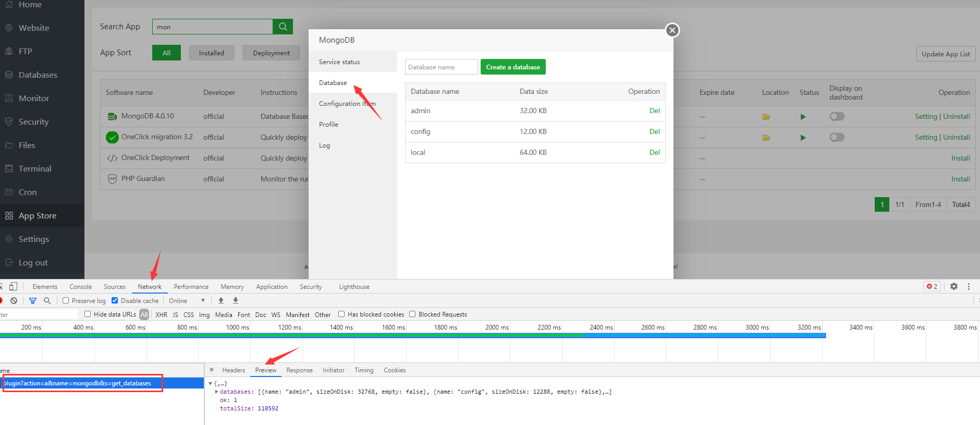This screenshot has width=980, height=425.
Task: Click the admin data size 32.00 KB
Action: click(533, 111)
